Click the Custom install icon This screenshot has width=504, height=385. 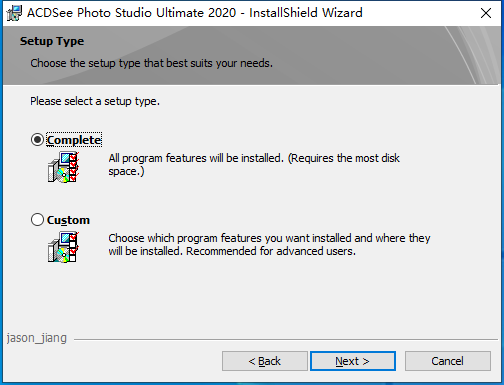[63, 247]
